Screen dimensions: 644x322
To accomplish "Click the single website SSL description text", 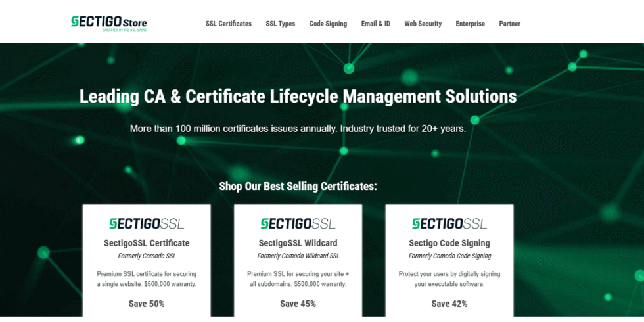I will click(147, 279).
